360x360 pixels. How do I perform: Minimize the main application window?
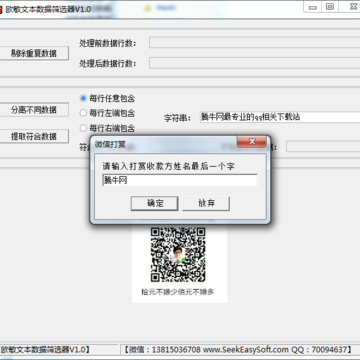(x=313, y=7)
